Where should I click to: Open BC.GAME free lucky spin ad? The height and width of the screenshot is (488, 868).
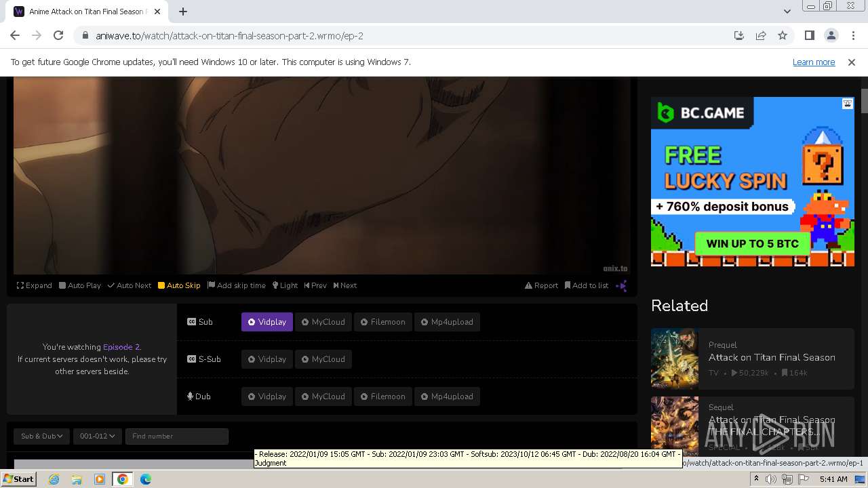point(753,182)
